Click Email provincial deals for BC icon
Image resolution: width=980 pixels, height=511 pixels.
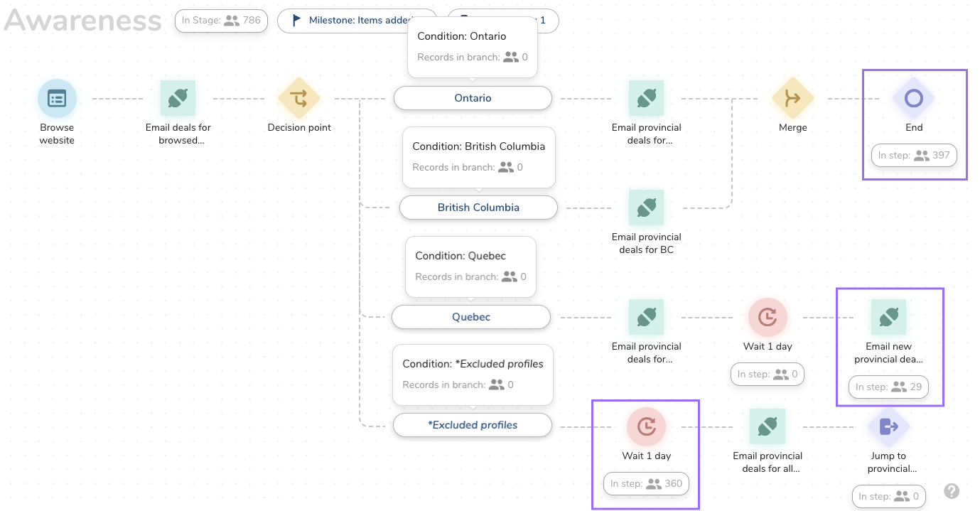pyautogui.click(x=646, y=208)
